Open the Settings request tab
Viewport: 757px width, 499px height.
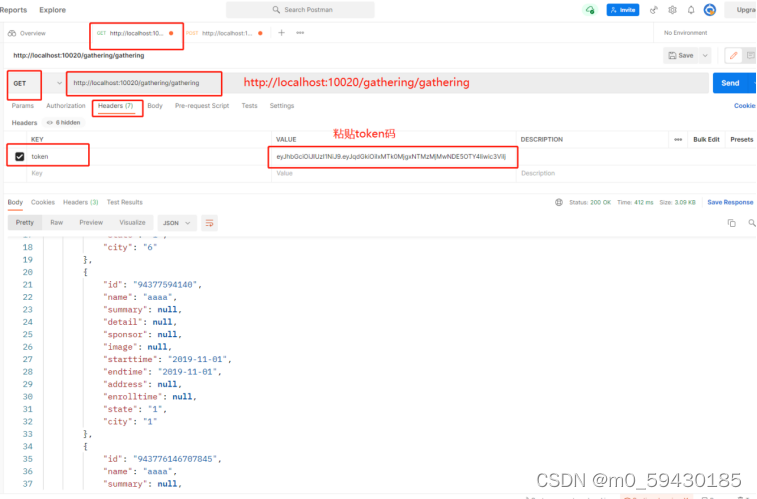[x=281, y=106]
